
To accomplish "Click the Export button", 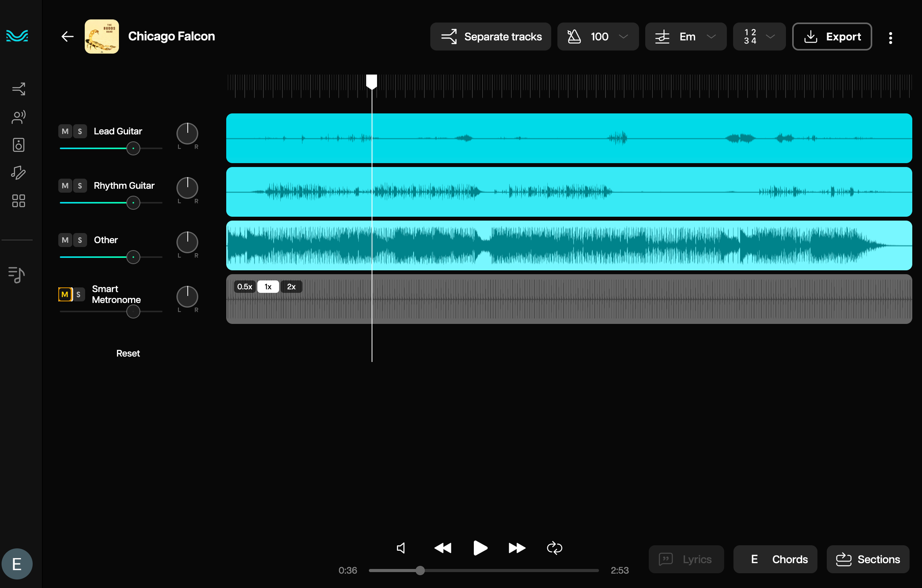I will point(832,37).
